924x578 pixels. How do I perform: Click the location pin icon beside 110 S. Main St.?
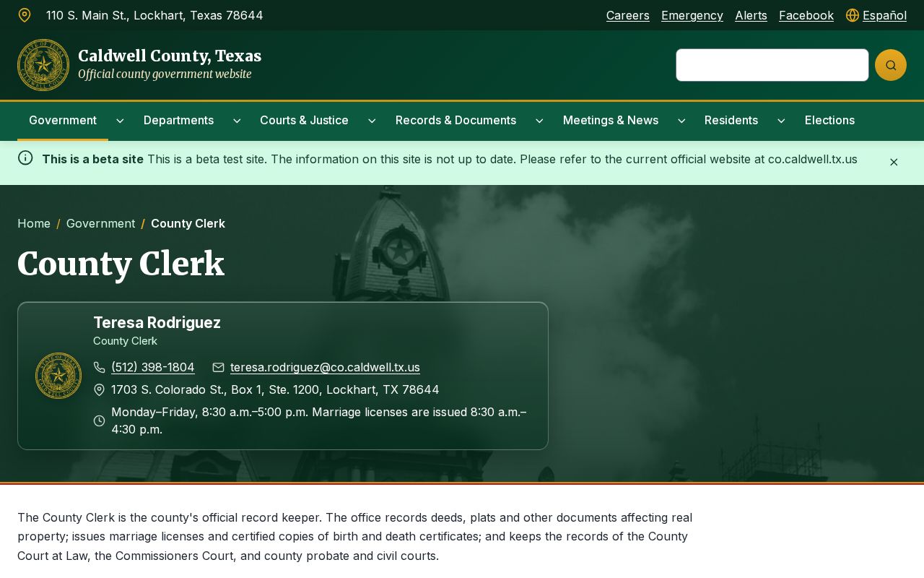coord(25,15)
